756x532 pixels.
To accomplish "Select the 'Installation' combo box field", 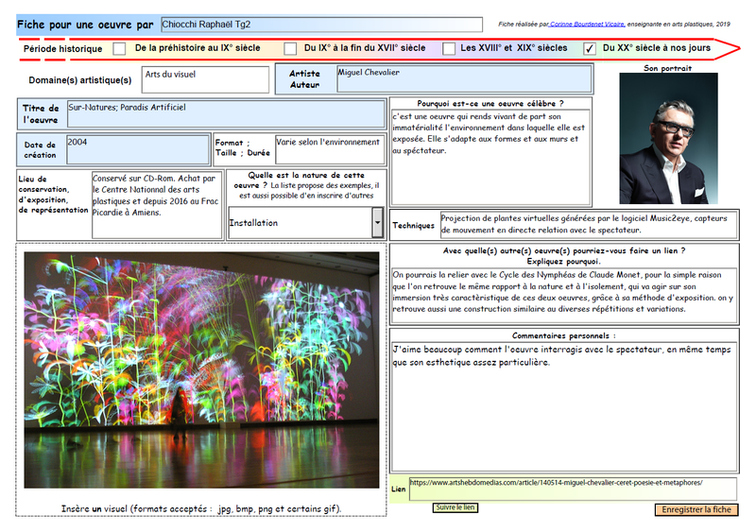I will [x=300, y=223].
